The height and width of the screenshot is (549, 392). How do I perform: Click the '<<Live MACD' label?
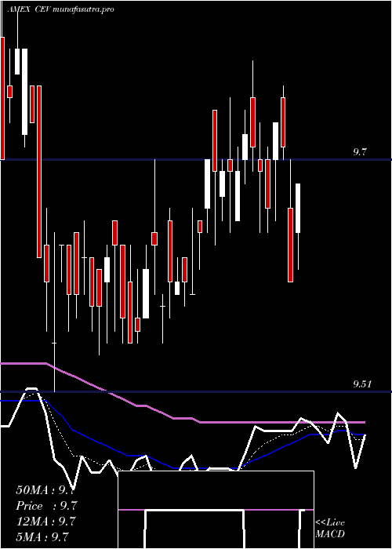(330, 528)
